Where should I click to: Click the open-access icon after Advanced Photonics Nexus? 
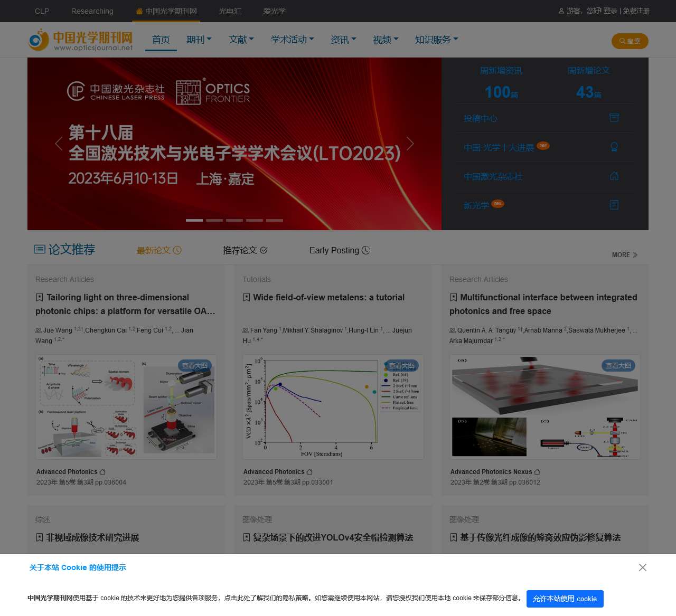[537, 472]
